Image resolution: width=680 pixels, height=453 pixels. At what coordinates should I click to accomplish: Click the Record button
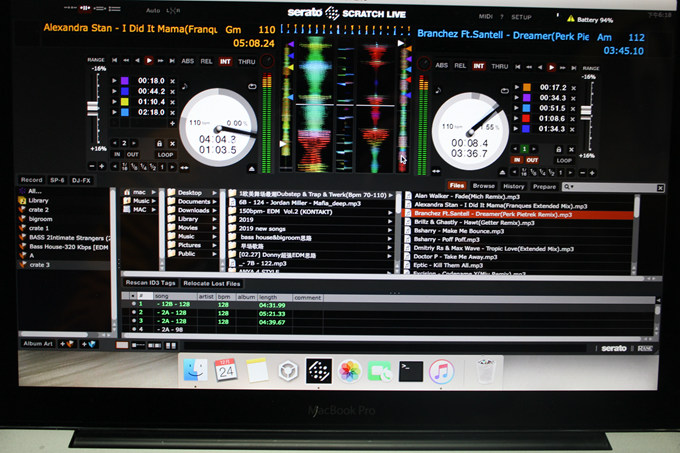coord(31,180)
